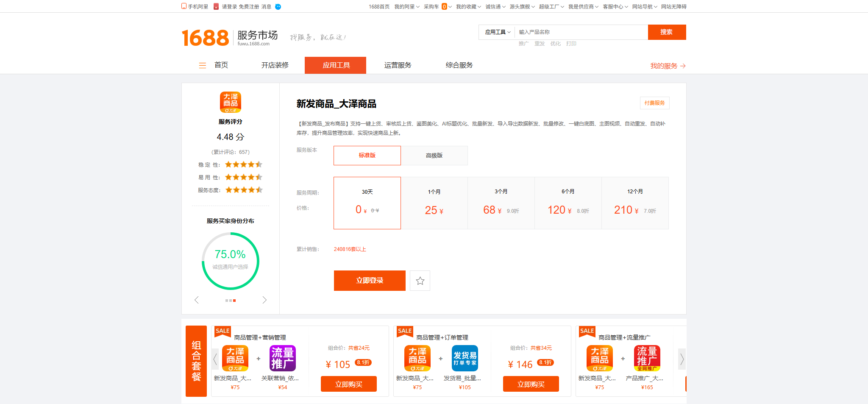This screenshot has height=404, width=868.
Task: Choose the 3个月 68¥ period
Action: click(x=501, y=203)
